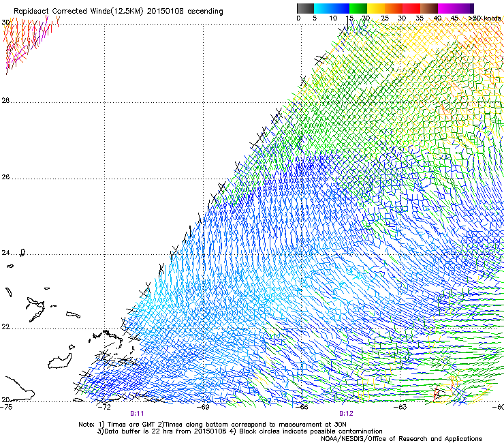The height and width of the screenshot is (443, 504).
Task: Click the red 30-35 knots color swatch
Action: coord(411,8)
